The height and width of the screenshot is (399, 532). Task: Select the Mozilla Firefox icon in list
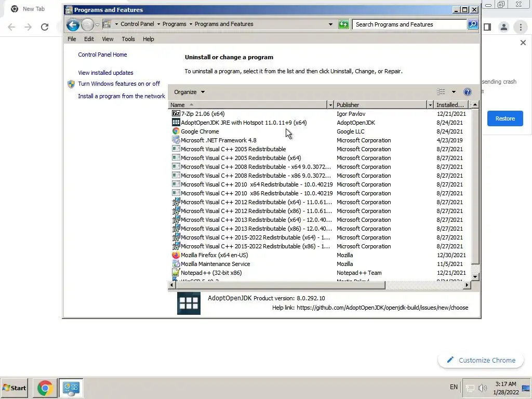click(x=176, y=255)
